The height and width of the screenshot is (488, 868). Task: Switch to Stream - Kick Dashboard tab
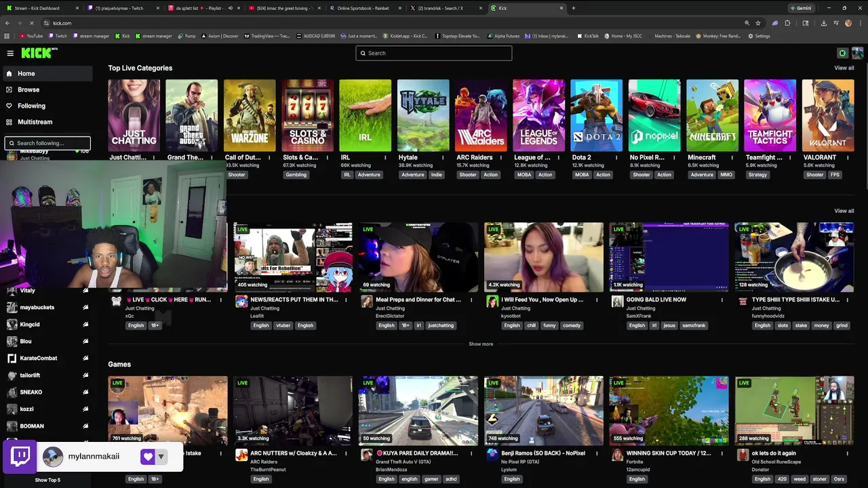[x=42, y=8]
